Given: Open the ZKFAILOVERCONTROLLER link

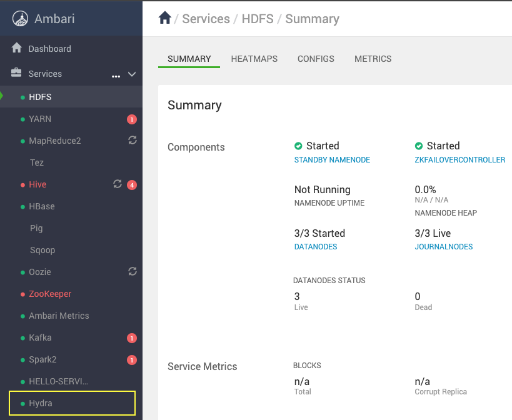Looking at the screenshot, I should [459, 160].
